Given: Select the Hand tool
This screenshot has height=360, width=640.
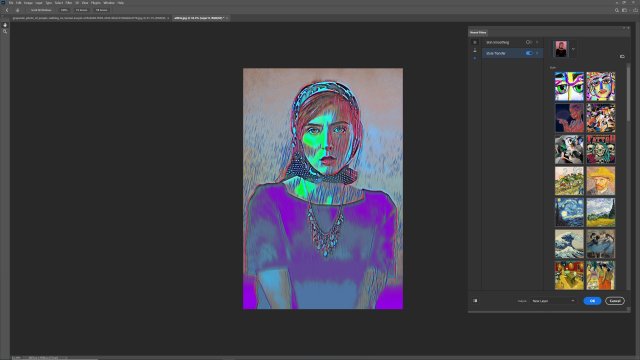Looking at the screenshot, I should point(5,25).
